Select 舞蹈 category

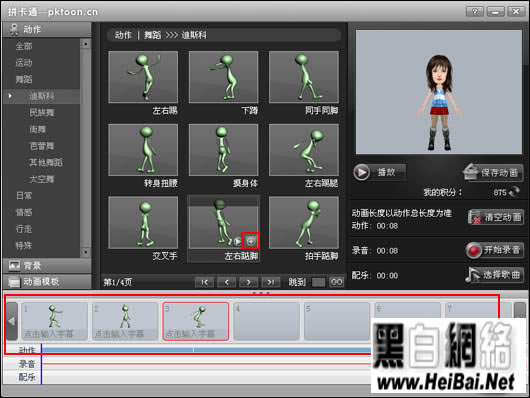(x=24, y=79)
